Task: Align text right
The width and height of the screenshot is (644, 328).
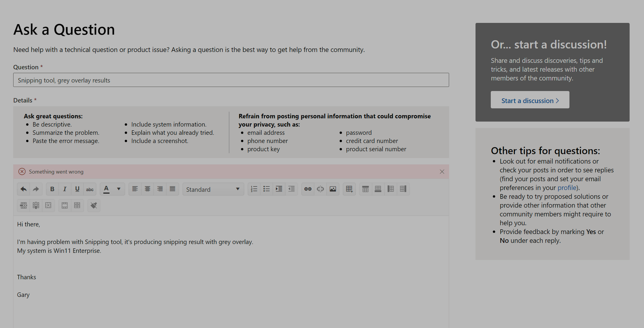Action: [x=160, y=189]
